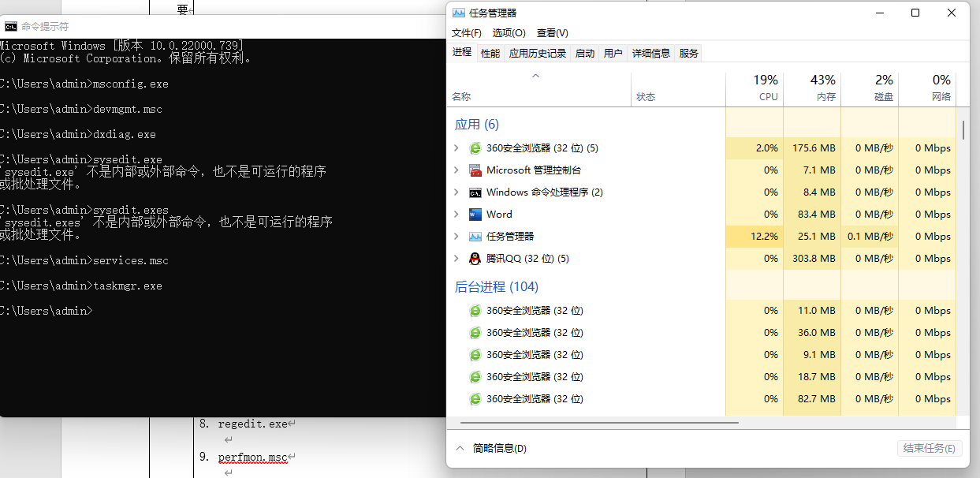980x478 pixels.
Task: Sort processes by 磁盘 column header
Action: pos(870,88)
